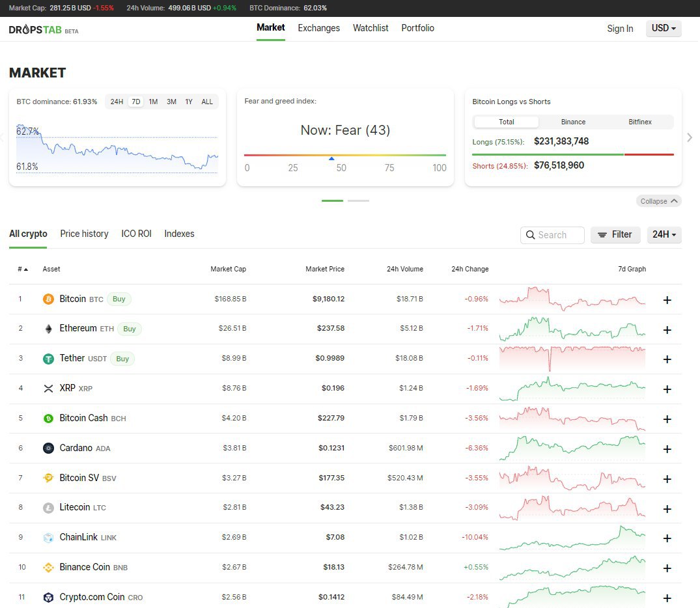This screenshot has width=700, height=608.
Task: Switch to Price history tab
Action: (x=85, y=234)
